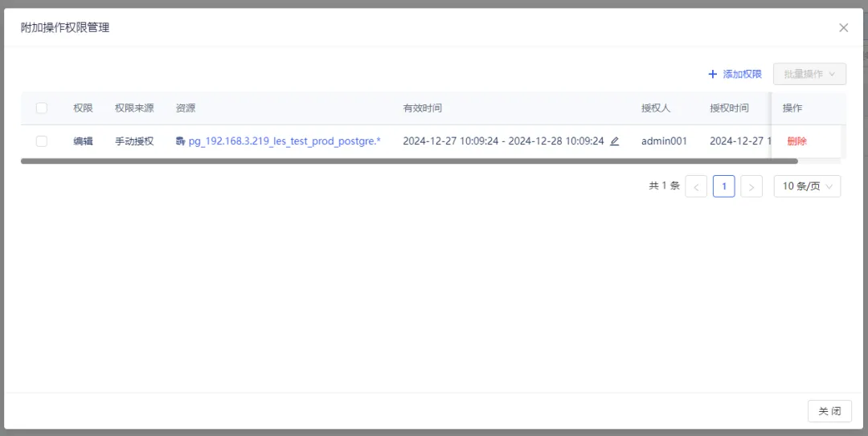The height and width of the screenshot is (436, 868).
Task: Open the pg_192.168.3.219_les_test_prod_postgre.* resource link
Action: click(x=285, y=141)
